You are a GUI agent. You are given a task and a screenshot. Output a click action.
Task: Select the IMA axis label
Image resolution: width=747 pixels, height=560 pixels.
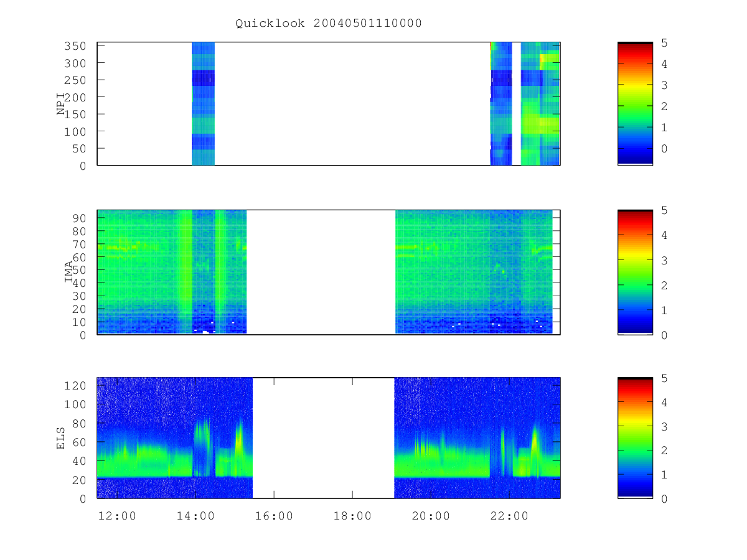click(x=68, y=272)
